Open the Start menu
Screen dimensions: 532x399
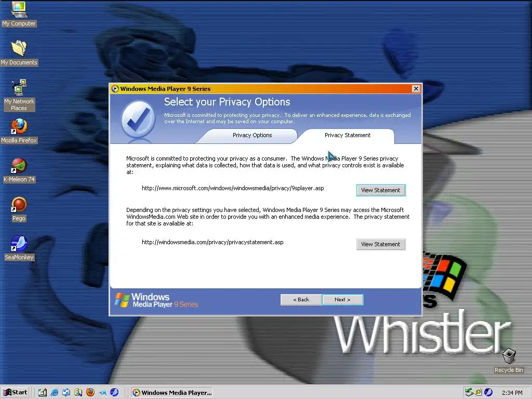[x=15, y=392]
